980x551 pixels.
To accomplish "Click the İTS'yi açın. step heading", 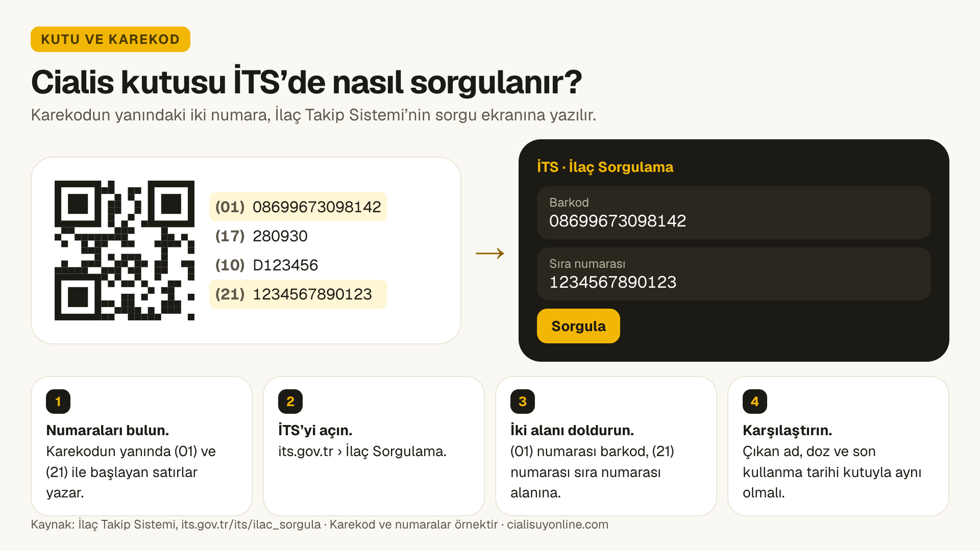I will [x=315, y=430].
